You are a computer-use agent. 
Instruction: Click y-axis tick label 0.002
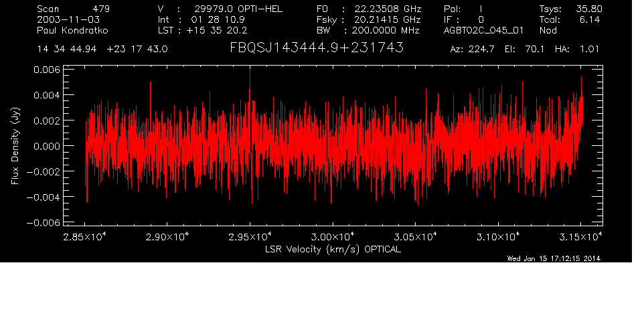point(46,120)
